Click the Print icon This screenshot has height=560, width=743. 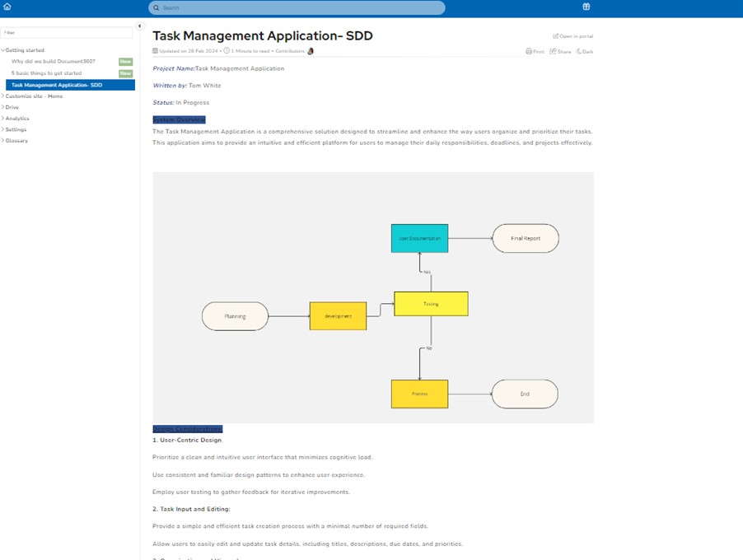click(535, 51)
